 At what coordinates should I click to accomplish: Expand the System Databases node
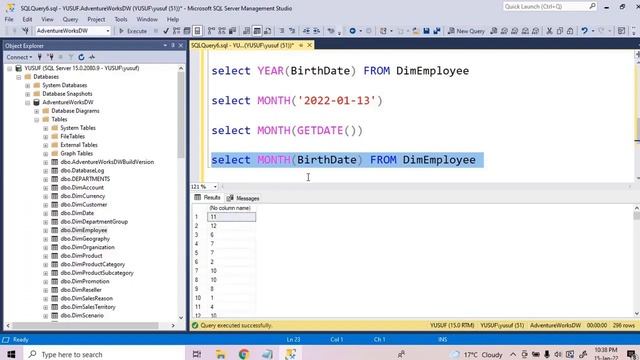coord(28,85)
